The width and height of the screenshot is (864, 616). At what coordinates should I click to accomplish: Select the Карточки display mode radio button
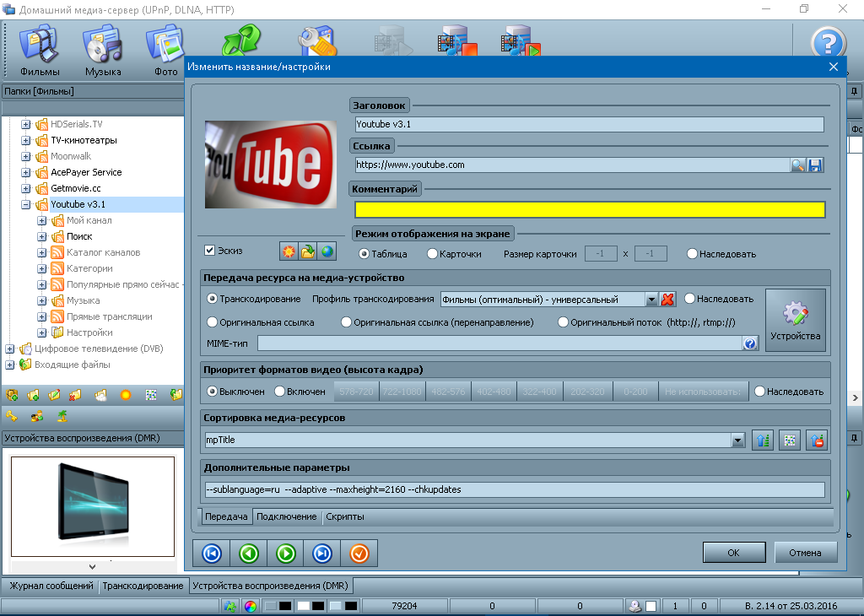pos(432,254)
